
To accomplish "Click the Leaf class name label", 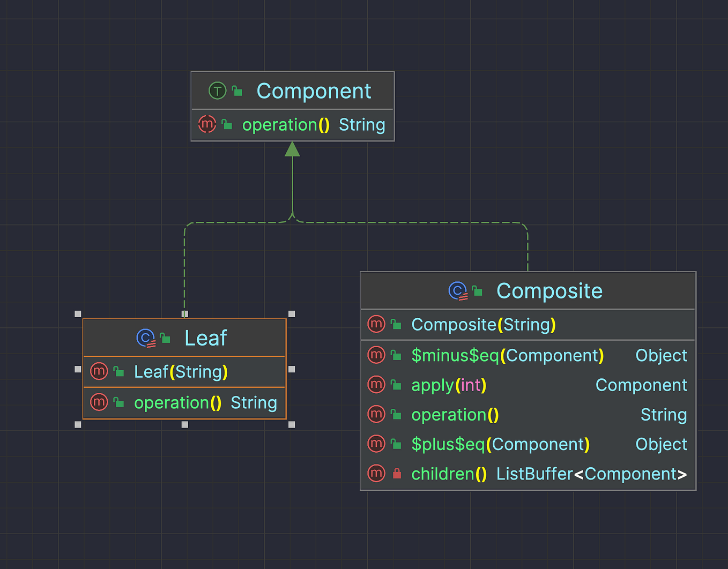I will (206, 338).
